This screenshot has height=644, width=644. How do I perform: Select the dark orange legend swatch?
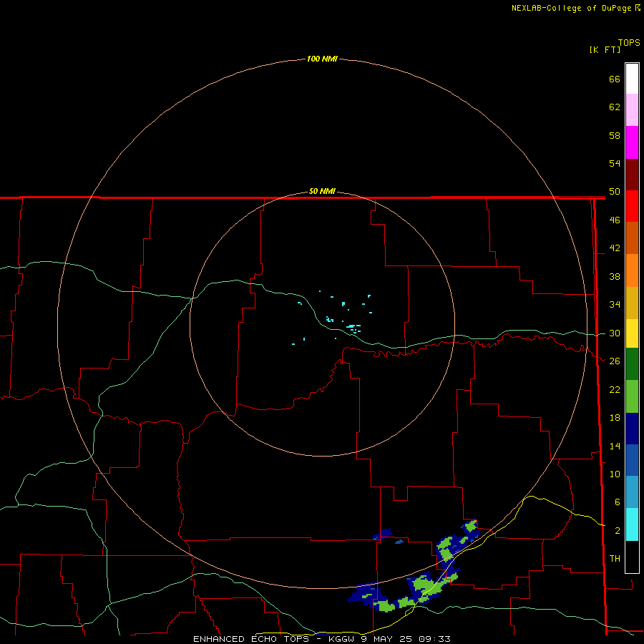point(632,238)
